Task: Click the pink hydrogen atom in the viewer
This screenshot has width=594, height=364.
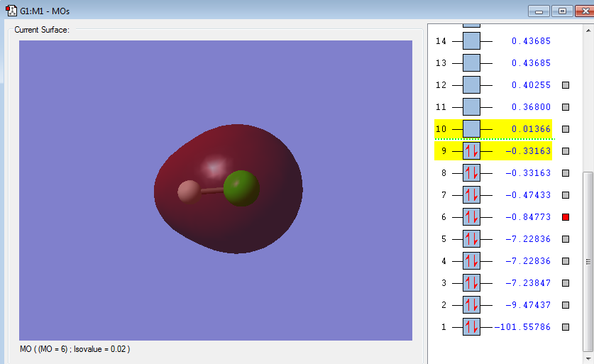Action: [x=189, y=192]
